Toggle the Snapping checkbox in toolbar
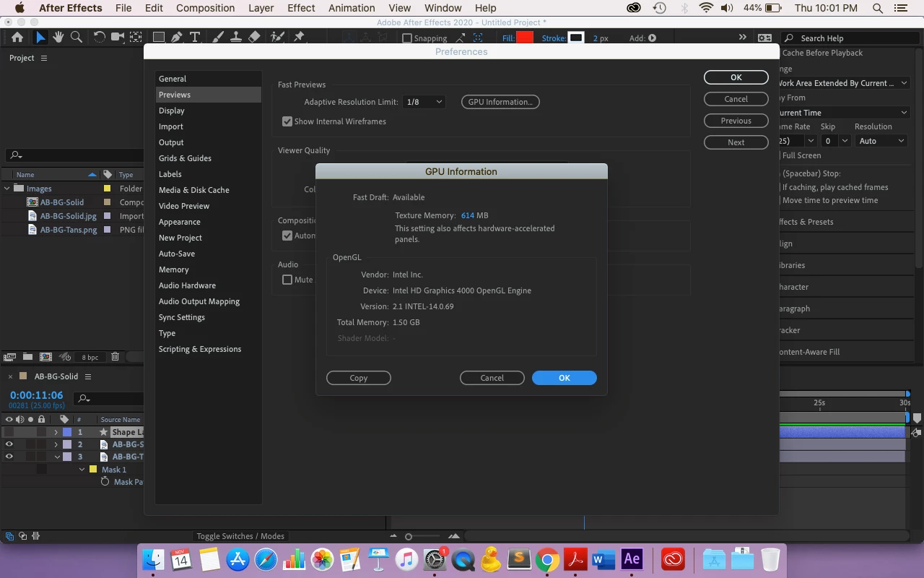The height and width of the screenshot is (578, 924). tap(407, 38)
